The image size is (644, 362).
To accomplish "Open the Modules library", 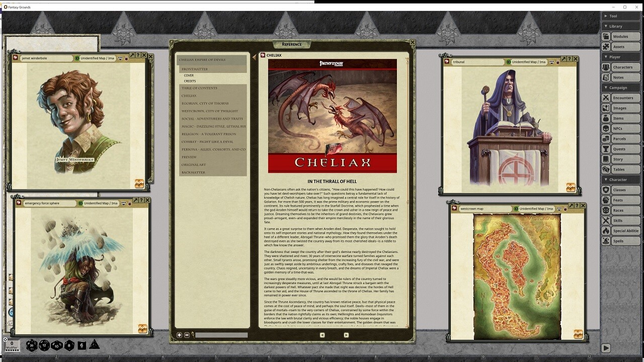I will point(621,36).
